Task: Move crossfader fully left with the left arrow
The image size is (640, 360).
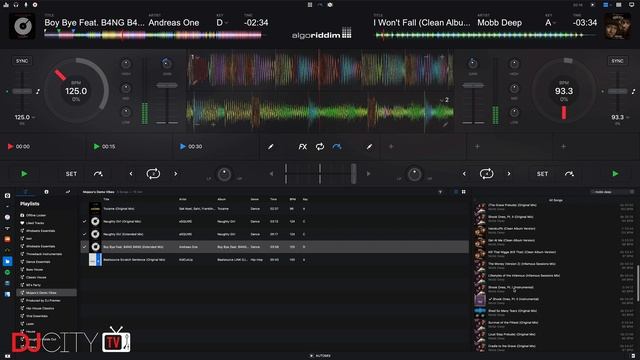Action: coord(271,174)
